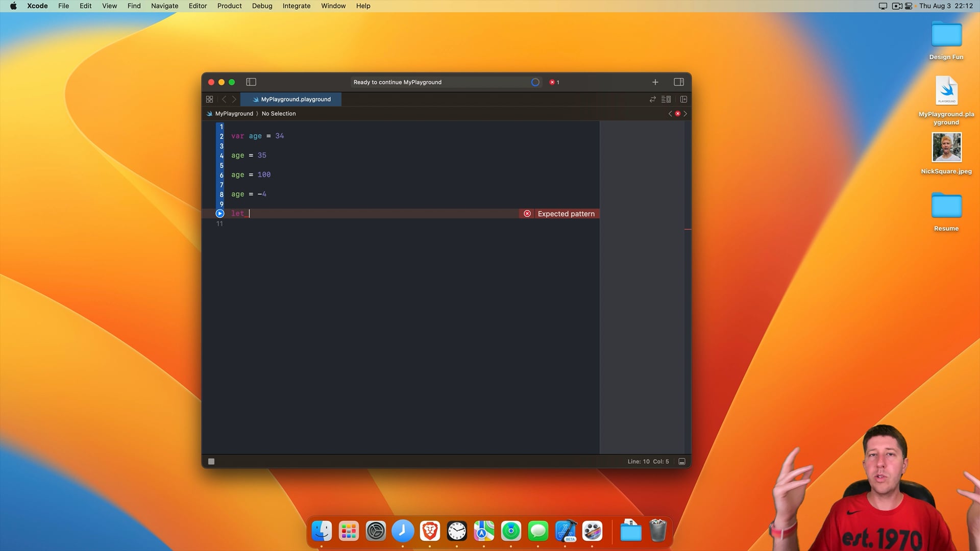Click the date and time in menu bar

(x=946, y=6)
